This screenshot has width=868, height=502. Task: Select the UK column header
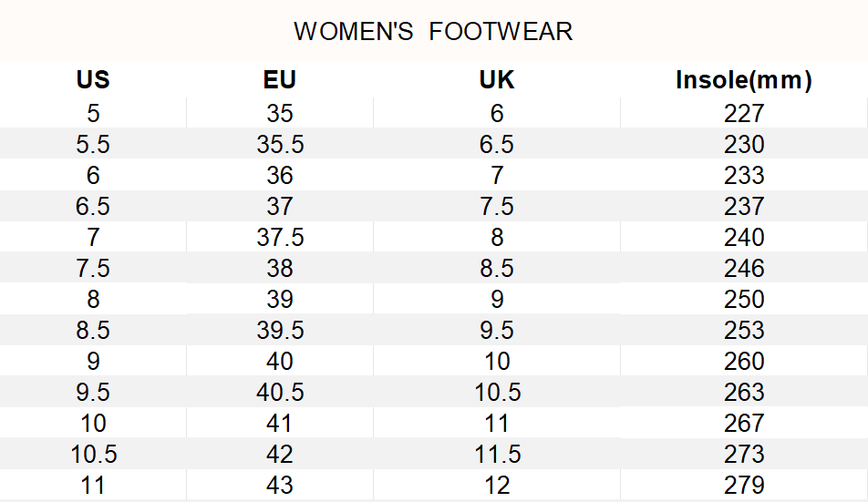[497, 80]
